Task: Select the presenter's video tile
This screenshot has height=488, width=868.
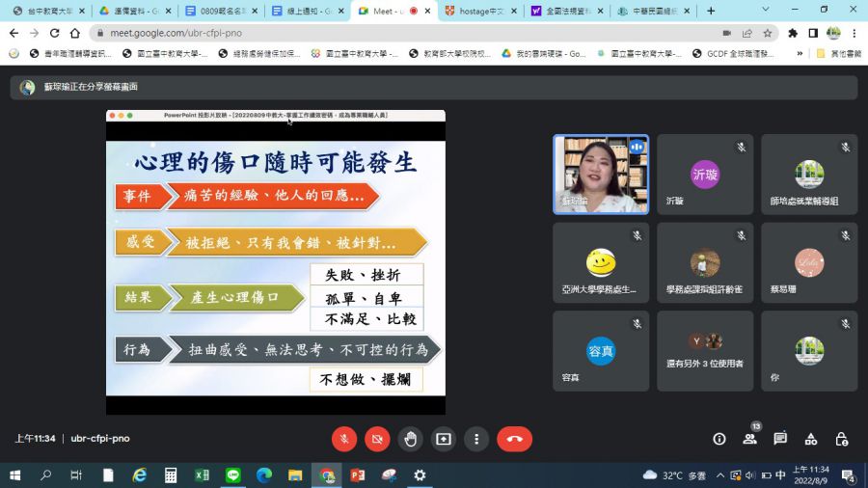Action: [600, 175]
